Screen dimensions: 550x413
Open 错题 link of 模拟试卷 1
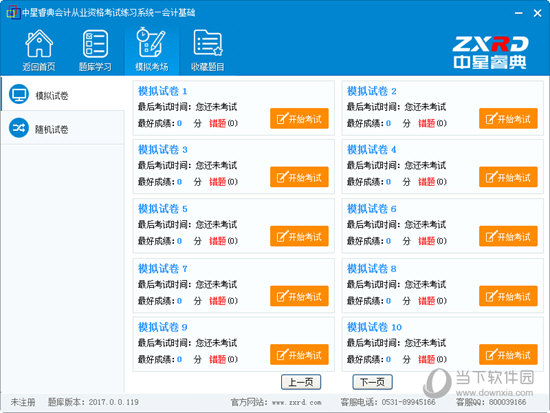(x=217, y=123)
